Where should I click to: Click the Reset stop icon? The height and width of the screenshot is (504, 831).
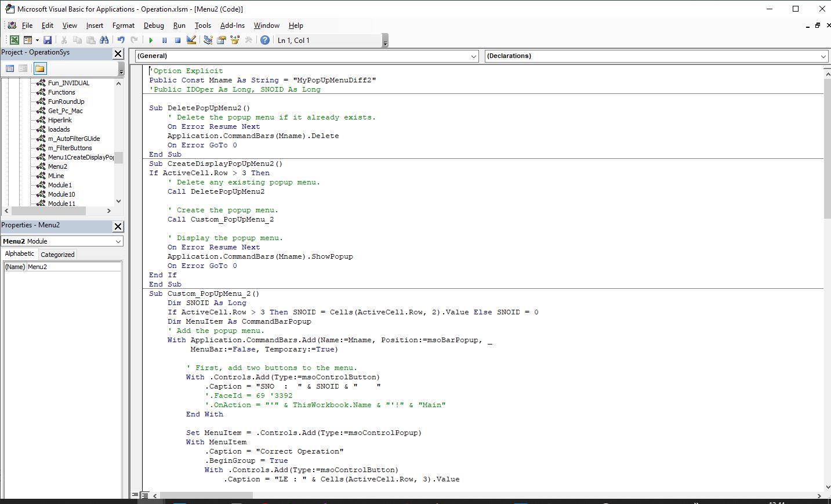point(177,40)
